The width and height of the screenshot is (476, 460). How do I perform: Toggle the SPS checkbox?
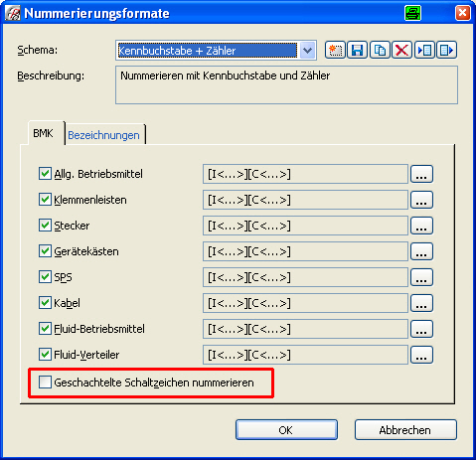(x=45, y=277)
